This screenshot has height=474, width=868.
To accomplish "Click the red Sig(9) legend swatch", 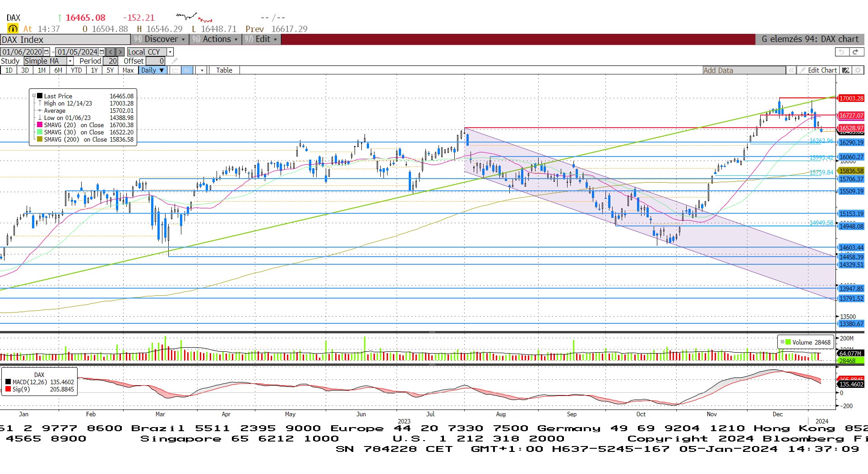I will pyautogui.click(x=8, y=389).
